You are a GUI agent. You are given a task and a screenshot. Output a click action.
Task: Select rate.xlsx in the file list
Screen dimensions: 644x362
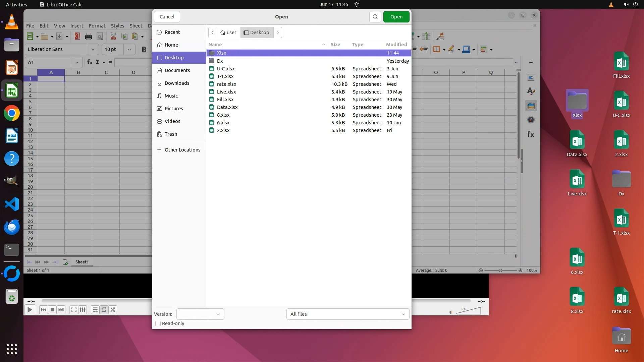(226, 84)
